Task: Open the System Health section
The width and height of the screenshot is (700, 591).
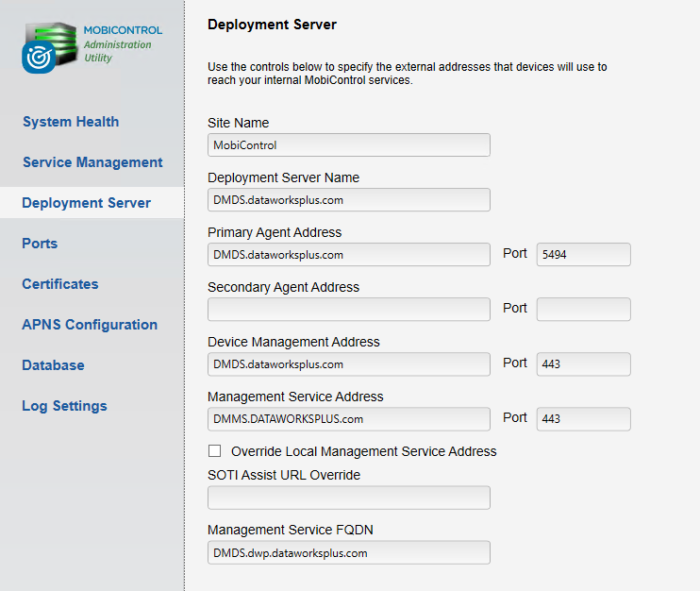Action: 71,122
